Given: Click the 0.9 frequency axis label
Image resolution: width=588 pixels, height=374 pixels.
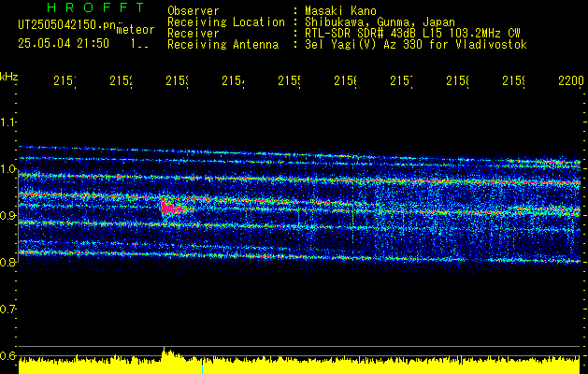Looking at the screenshot, I should click(x=8, y=216).
